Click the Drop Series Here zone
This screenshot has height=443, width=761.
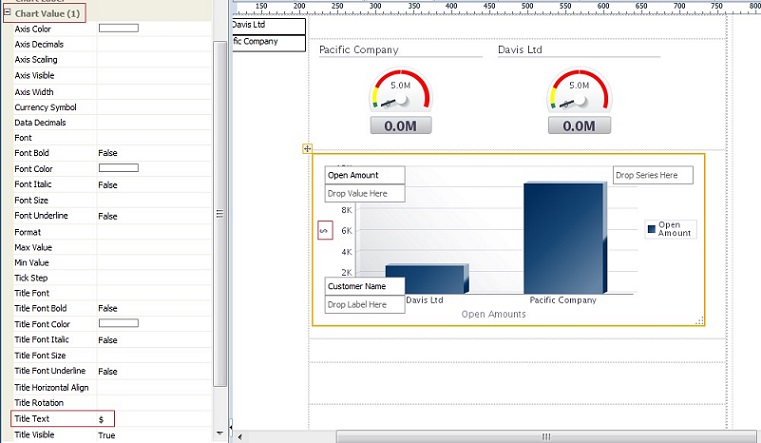click(653, 175)
